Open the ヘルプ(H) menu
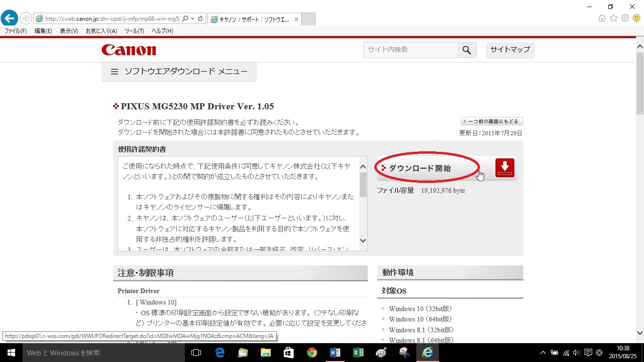Viewport: 644px width, 362px height. pyautogui.click(x=162, y=31)
